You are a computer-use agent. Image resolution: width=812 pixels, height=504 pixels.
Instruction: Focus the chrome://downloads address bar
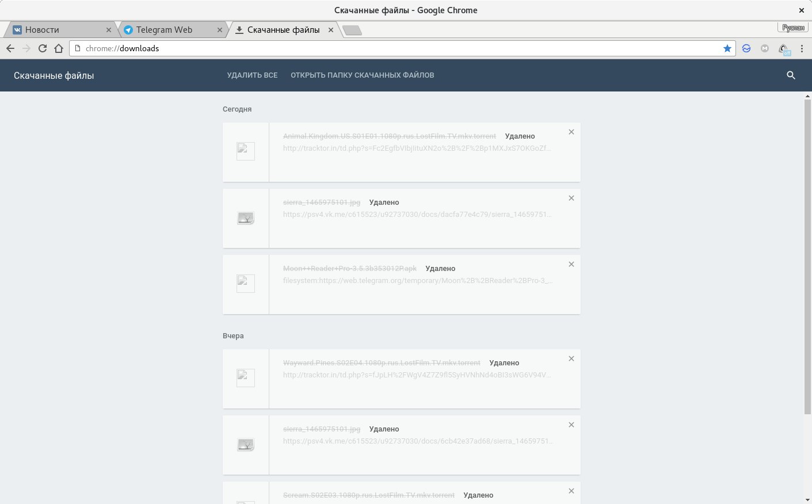(402, 48)
